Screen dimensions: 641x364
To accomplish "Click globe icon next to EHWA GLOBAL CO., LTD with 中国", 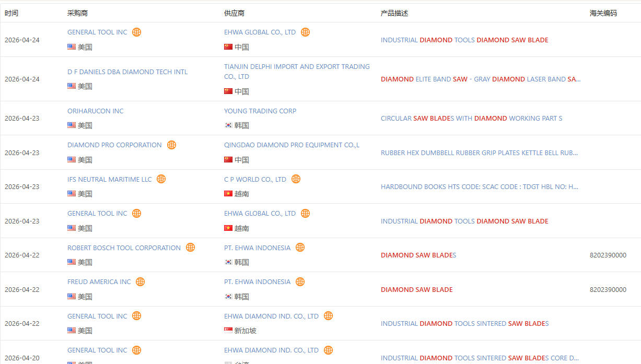I will point(305,32).
